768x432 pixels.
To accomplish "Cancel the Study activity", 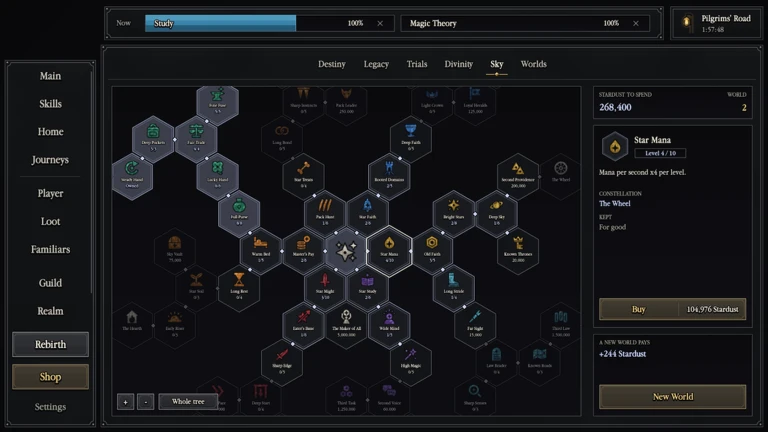I will [x=380, y=24].
